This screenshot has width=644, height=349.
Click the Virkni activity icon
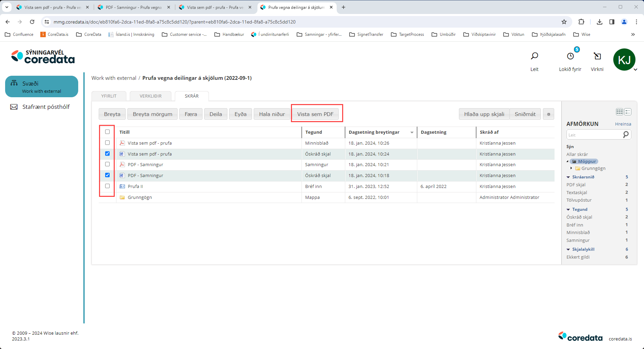[597, 56]
